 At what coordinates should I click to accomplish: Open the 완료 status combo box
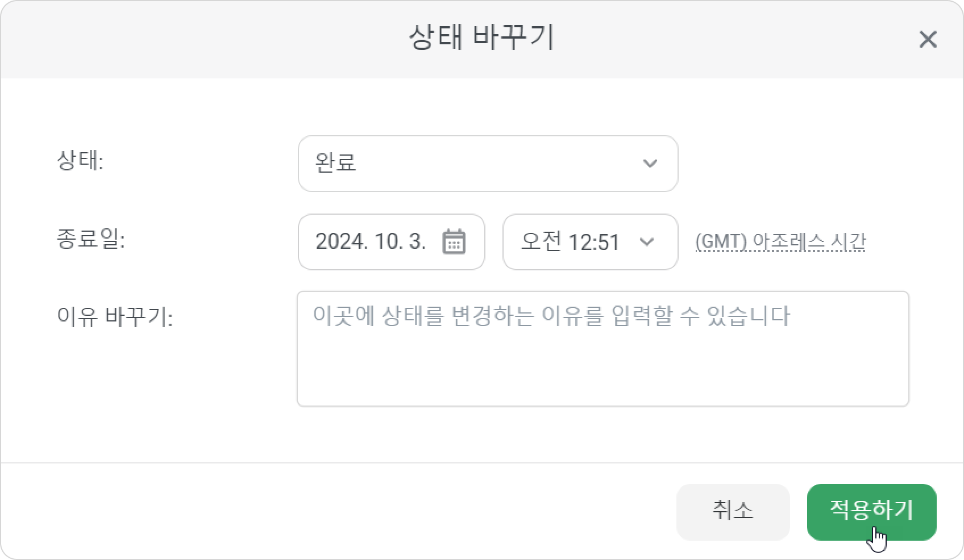[x=488, y=164]
